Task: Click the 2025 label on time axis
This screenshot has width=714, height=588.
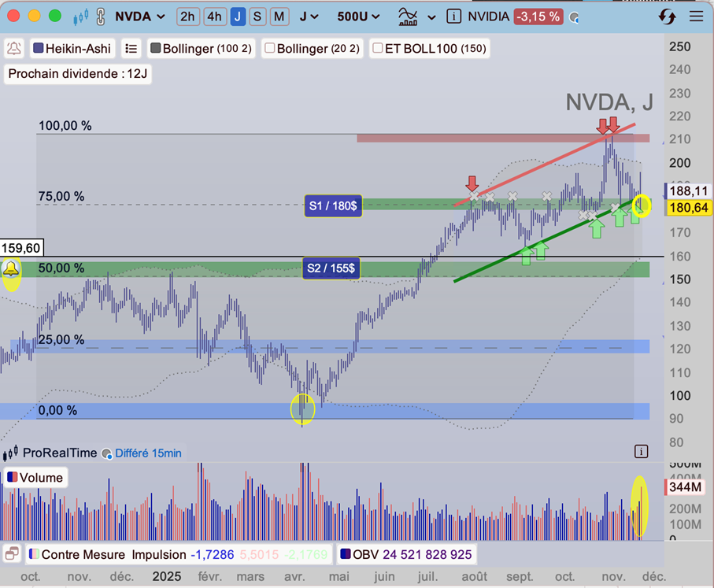Action: coord(167,577)
